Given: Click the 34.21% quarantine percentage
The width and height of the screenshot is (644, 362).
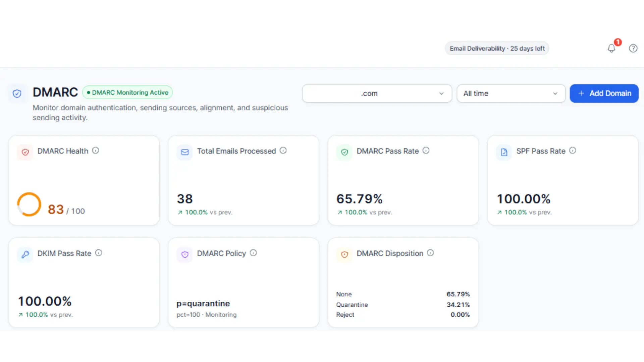Looking at the screenshot, I should pos(458,305).
